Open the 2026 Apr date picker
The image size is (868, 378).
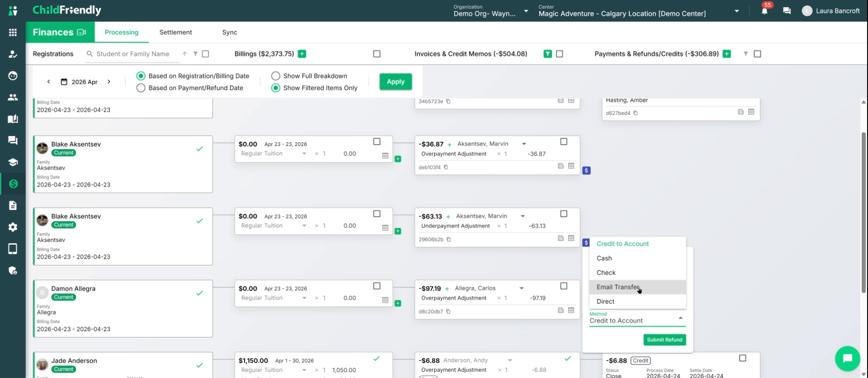point(79,82)
